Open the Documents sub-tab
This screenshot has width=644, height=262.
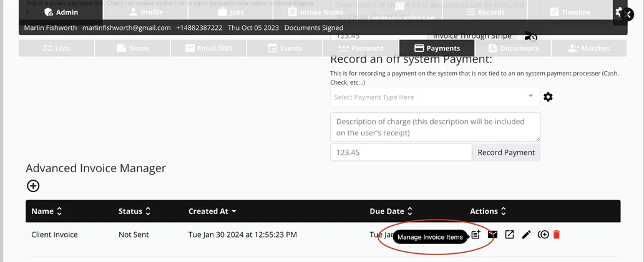(513, 48)
